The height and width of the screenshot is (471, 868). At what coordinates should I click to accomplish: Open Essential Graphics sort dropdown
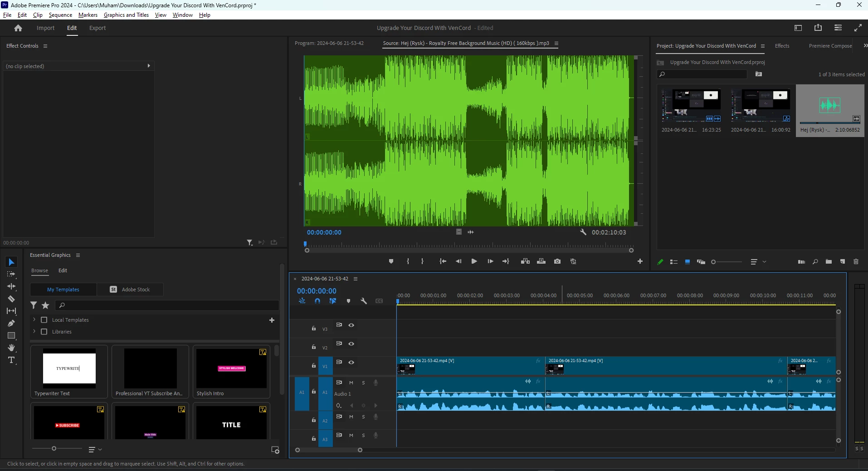point(95,450)
